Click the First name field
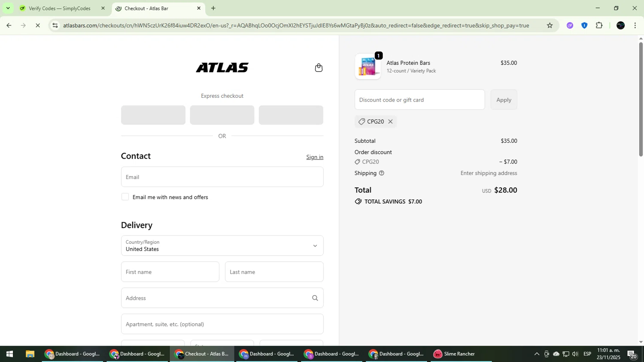The width and height of the screenshot is (644, 362). click(170, 272)
